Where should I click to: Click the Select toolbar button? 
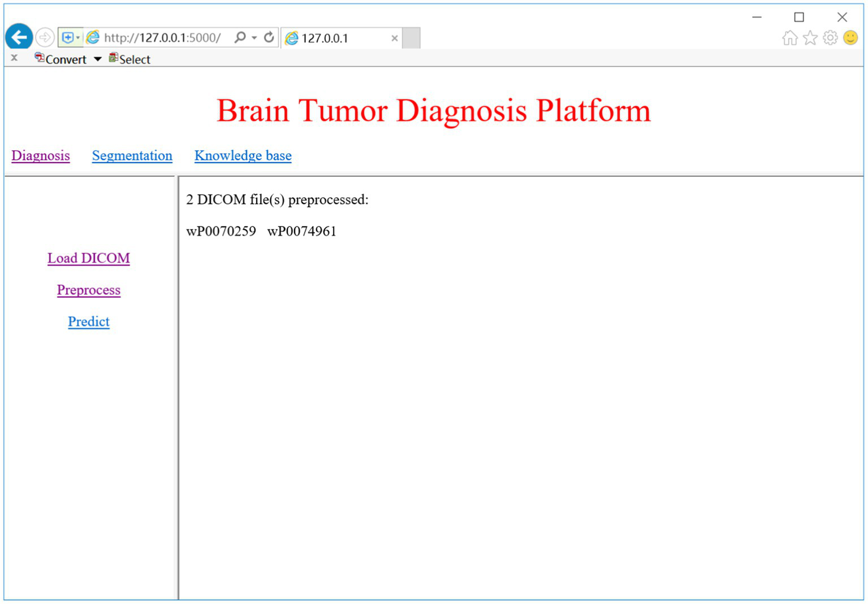pos(130,59)
